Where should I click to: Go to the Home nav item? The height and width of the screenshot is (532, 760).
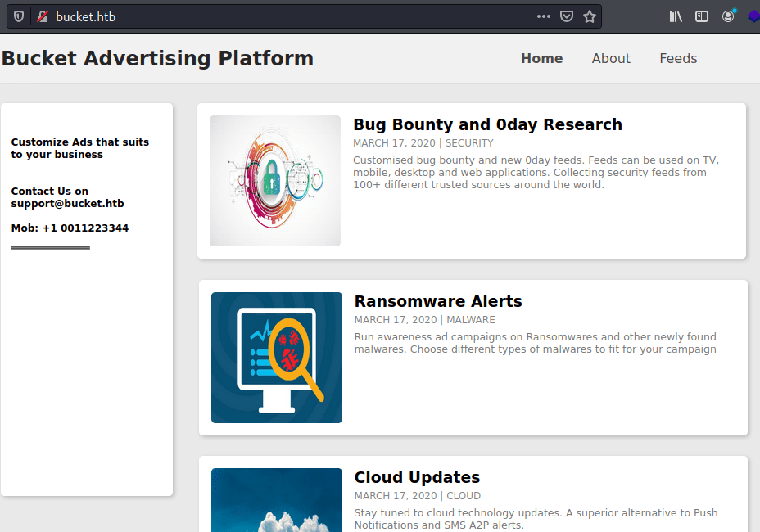542,59
